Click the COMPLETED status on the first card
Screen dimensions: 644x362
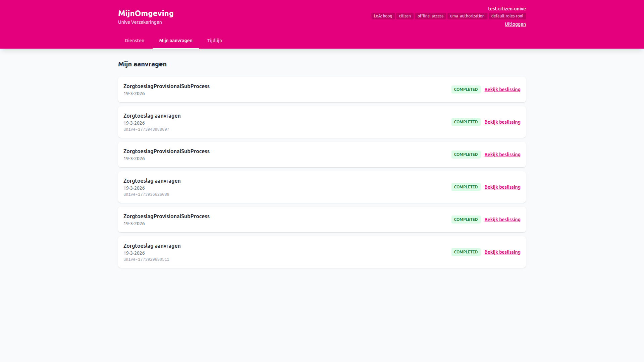pyautogui.click(x=466, y=89)
